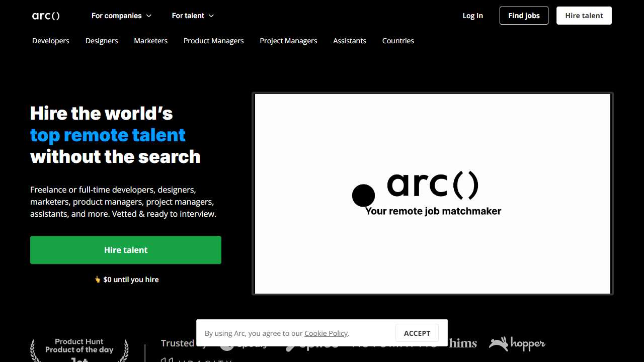Image resolution: width=644 pixels, height=362 pixels.
Task: Select Developers in the category menu
Action: coord(50,41)
